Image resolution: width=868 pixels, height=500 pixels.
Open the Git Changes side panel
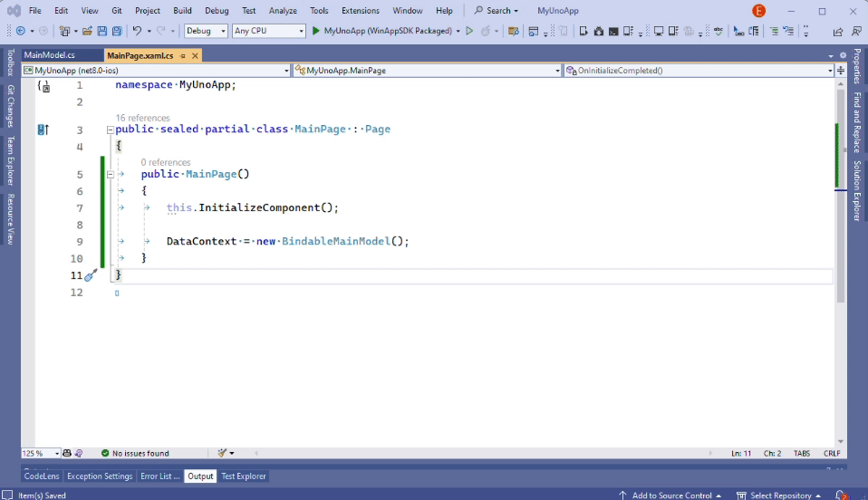coord(10,106)
